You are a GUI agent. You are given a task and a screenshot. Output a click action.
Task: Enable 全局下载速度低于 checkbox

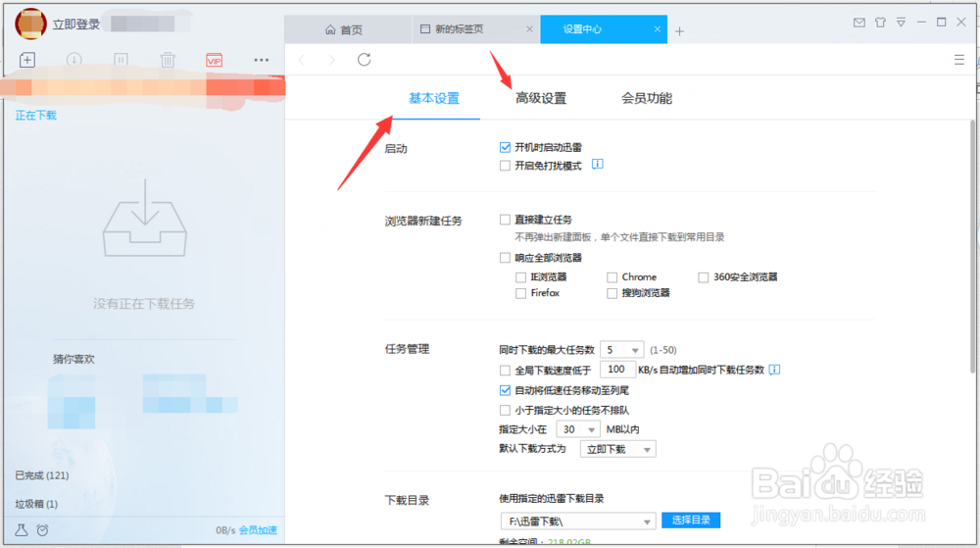click(505, 371)
